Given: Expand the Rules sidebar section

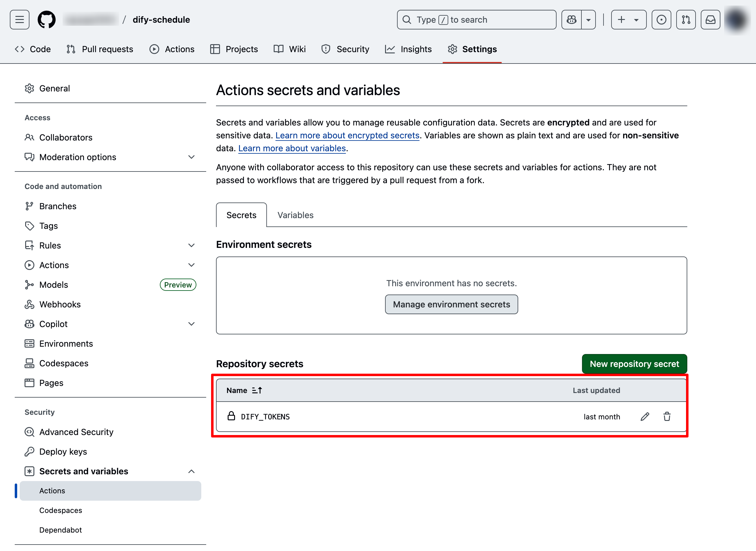Looking at the screenshot, I should coord(191,245).
